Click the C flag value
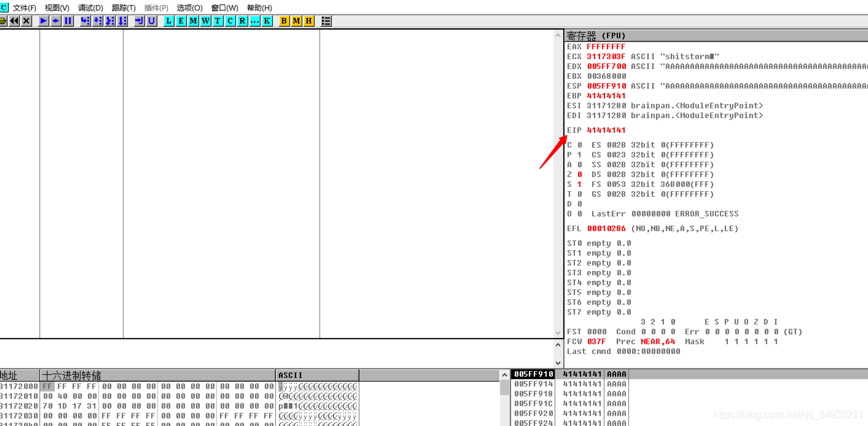The image size is (868, 426). [x=579, y=145]
